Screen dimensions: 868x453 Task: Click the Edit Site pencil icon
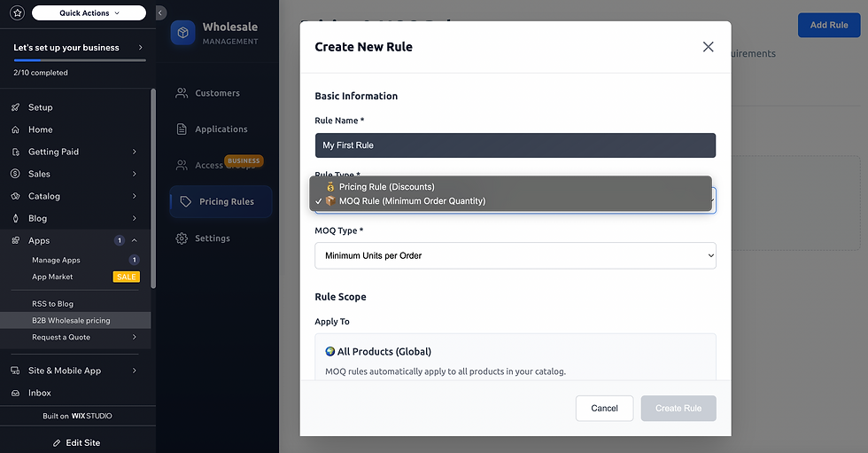pos(57,442)
